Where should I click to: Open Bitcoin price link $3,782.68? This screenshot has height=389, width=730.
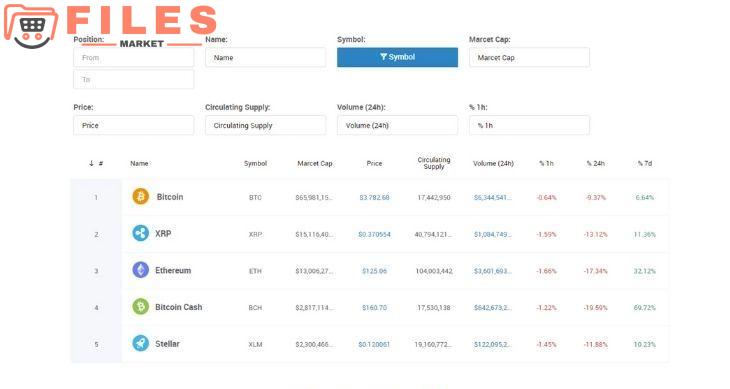[x=374, y=197]
